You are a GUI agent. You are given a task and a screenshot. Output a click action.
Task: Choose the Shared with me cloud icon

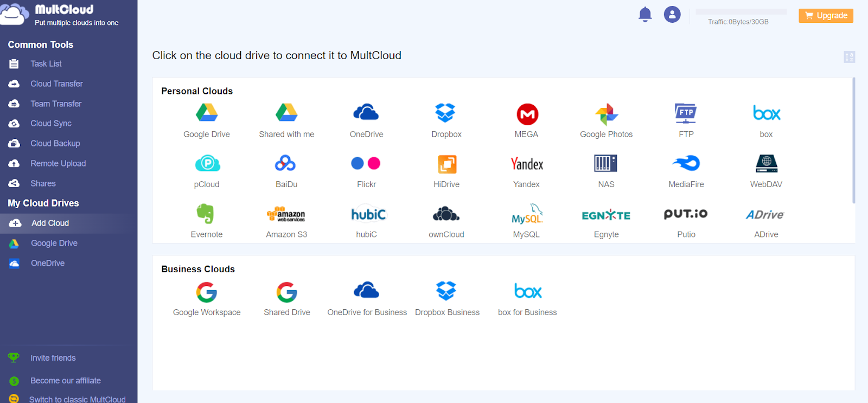click(x=286, y=113)
